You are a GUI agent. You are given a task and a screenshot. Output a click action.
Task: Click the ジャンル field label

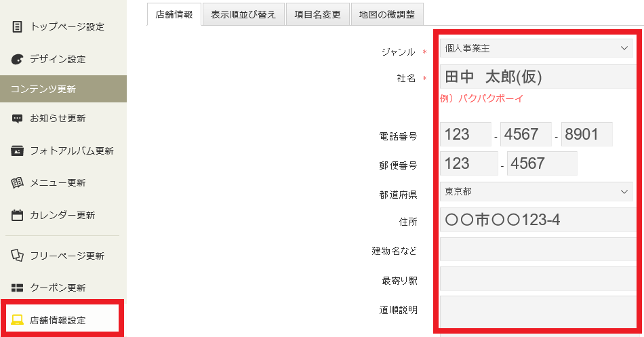click(399, 52)
